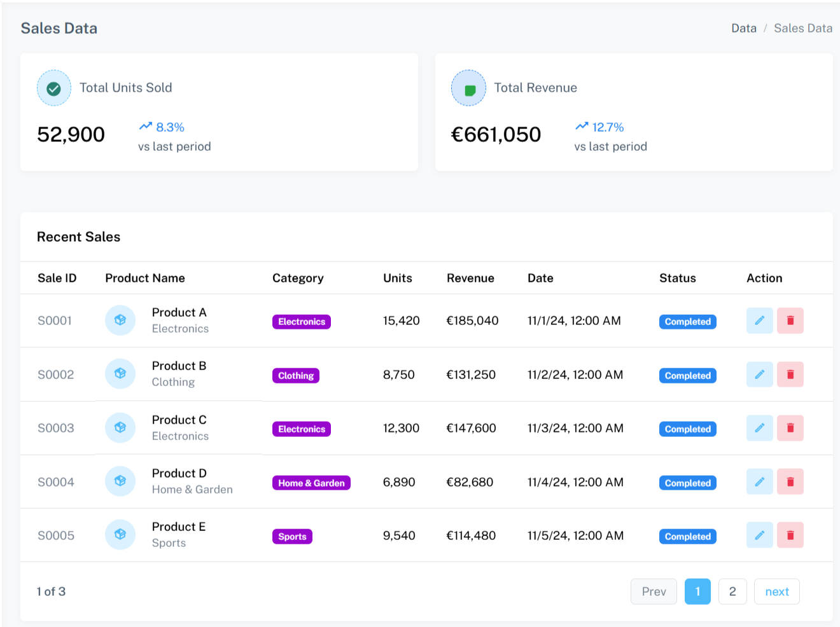Open the Data breadcrumb link
Screen dimensions: 840x627
click(743, 28)
